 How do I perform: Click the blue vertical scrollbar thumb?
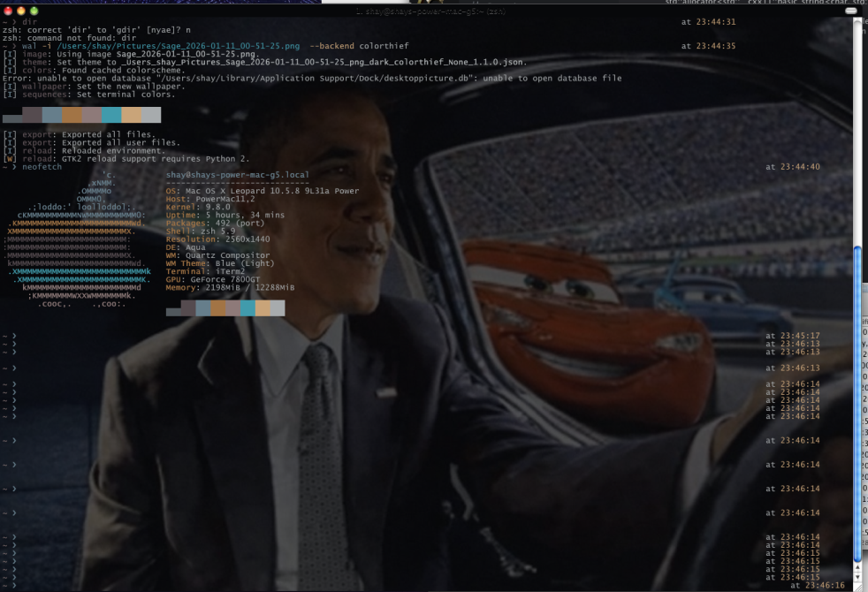click(x=857, y=404)
